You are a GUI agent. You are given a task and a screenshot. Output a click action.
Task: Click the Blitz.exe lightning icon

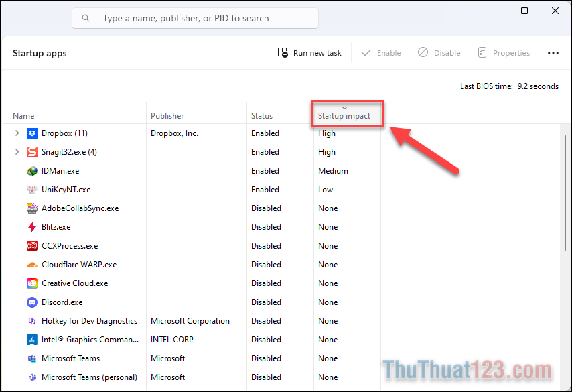pyautogui.click(x=32, y=227)
